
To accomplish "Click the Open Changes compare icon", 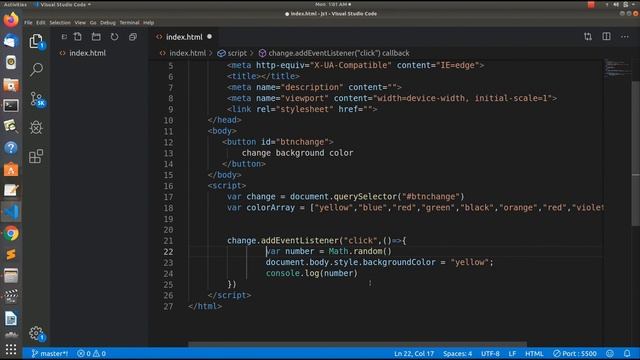I will point(588,37).
